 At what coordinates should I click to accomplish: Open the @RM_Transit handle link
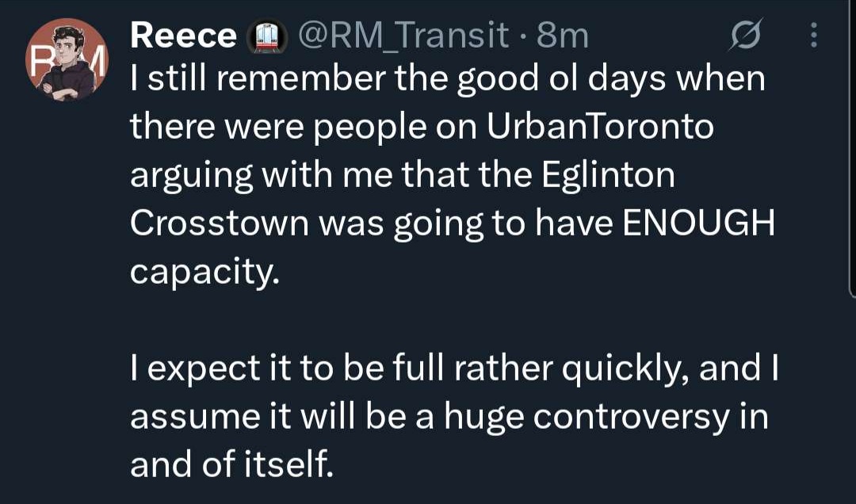pos(401,35)
